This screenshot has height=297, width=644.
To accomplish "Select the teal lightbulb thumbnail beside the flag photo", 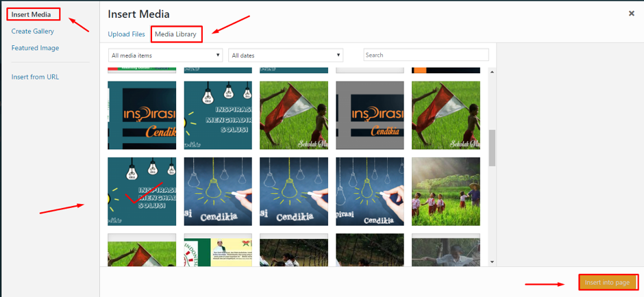I will (218, 115).
